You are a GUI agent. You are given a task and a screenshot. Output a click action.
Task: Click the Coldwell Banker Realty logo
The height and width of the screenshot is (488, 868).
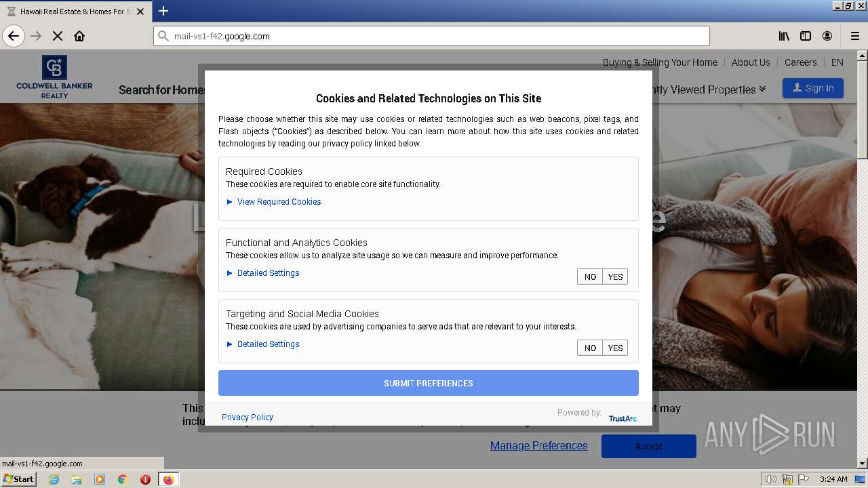tap(54, 77)
